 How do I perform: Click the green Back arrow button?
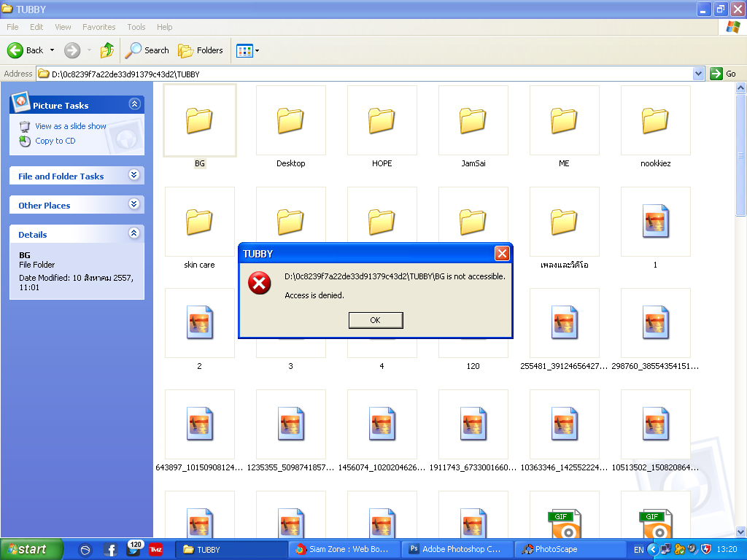point(15,50)
